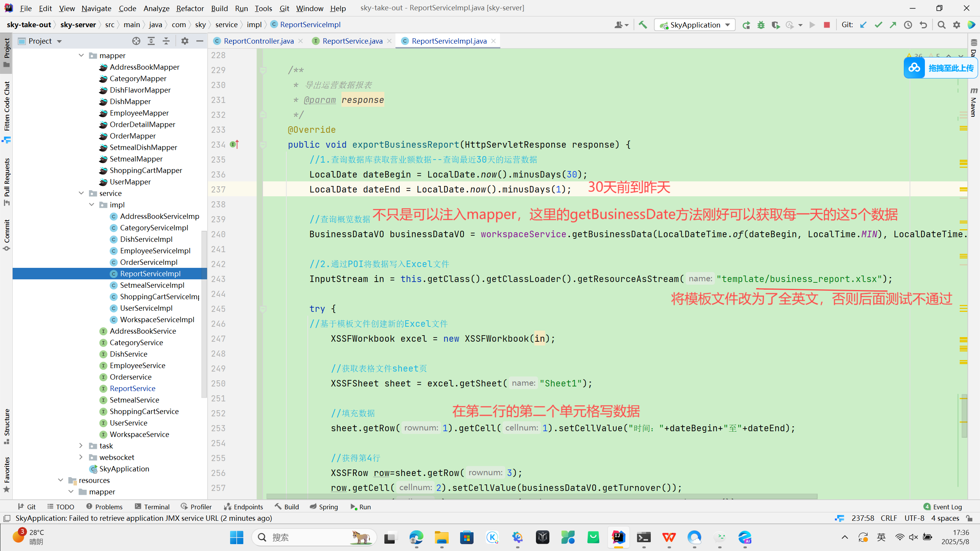Click the Git commit checkmark icon
The height and width of the screenshot is (551, 980).
coord(878,25)
